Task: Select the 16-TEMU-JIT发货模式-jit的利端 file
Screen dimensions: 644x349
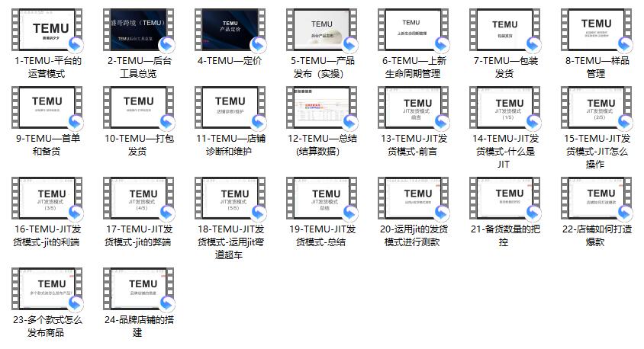Action: [47, 199]
